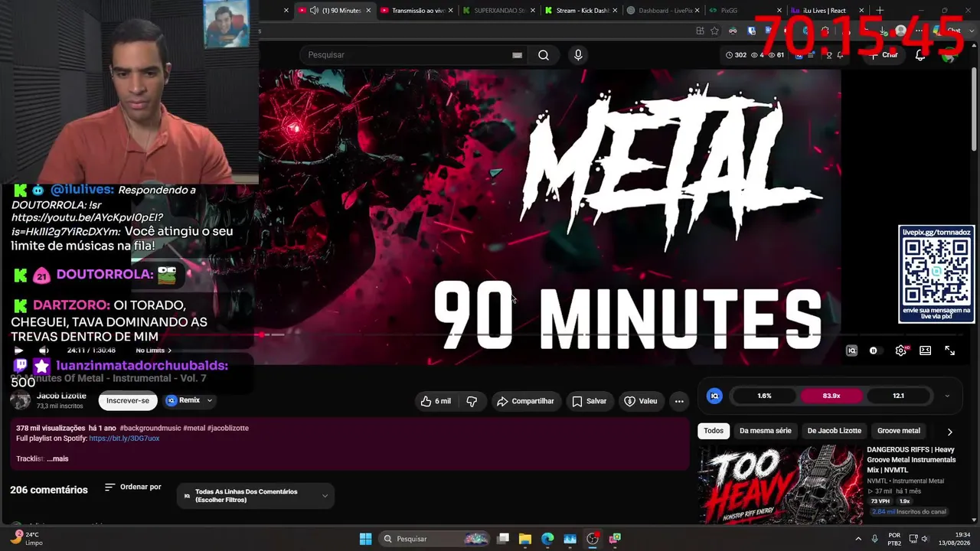Image resolution: width=980 pixels, height=551 pixels.
Task: Open Windows Start menu
Action: pyautogui.click(x=365, y=539)
